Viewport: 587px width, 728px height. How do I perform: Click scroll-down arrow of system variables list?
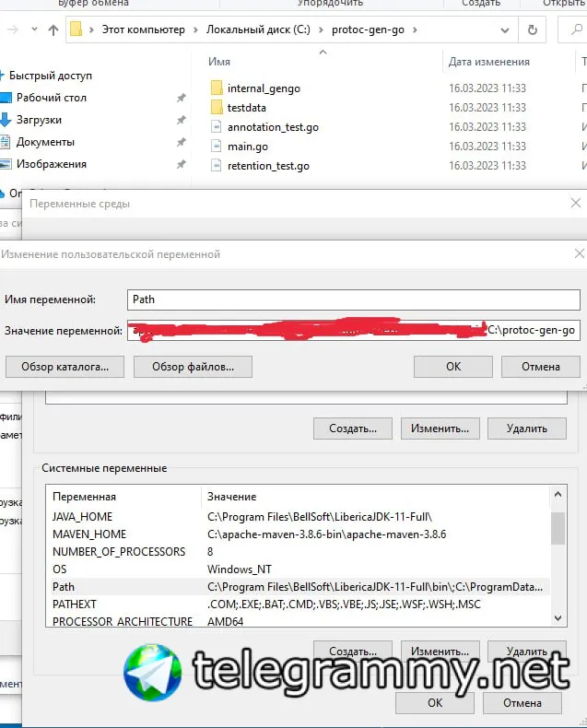[x=558, y=618]
